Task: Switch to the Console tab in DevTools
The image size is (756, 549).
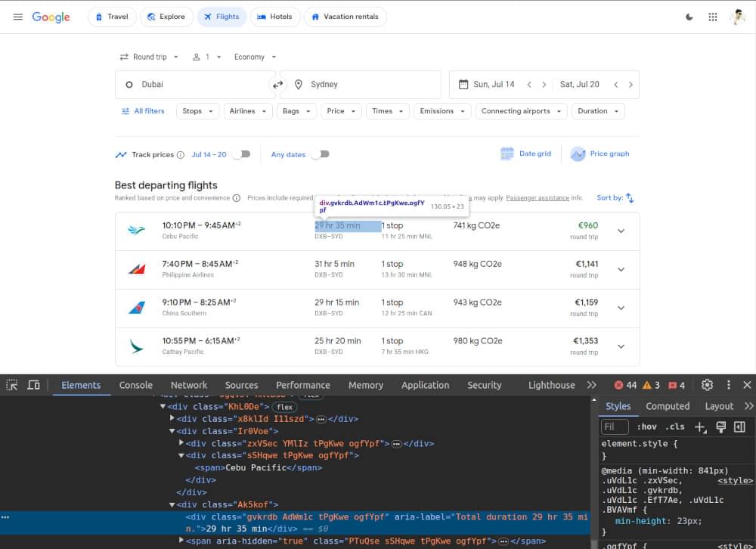Action: click(x=135, y=385)
